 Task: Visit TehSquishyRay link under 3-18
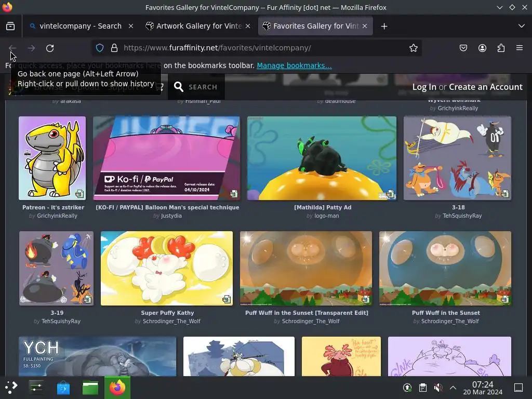pyautogui.click(x=462, y=216)
